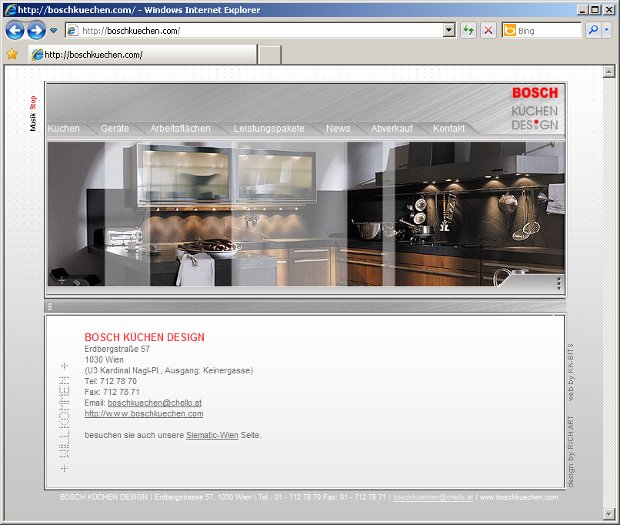620x525 pixels.
Task: Click the Favorites star icon
Action: (12, 54)
